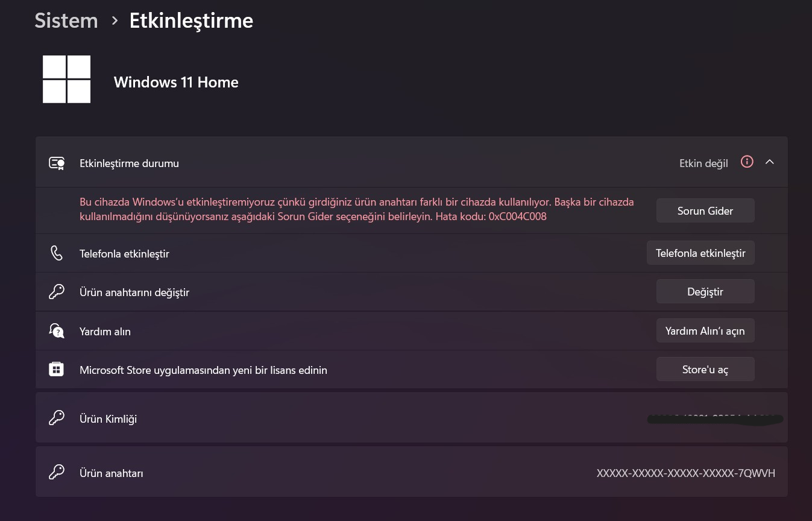Go back to Sistem breadcrumb
The height and width of the screenshot is (521, 812).
tap(66, 21)
